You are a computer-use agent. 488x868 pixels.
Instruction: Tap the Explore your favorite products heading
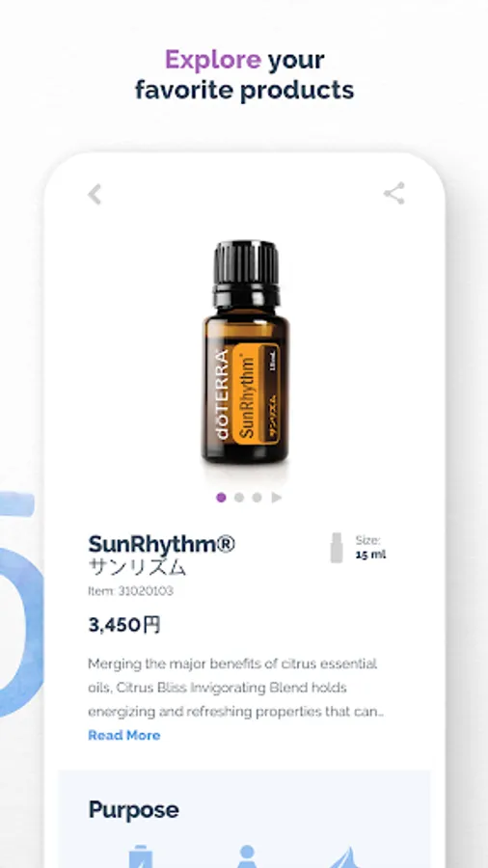[245, 74]
